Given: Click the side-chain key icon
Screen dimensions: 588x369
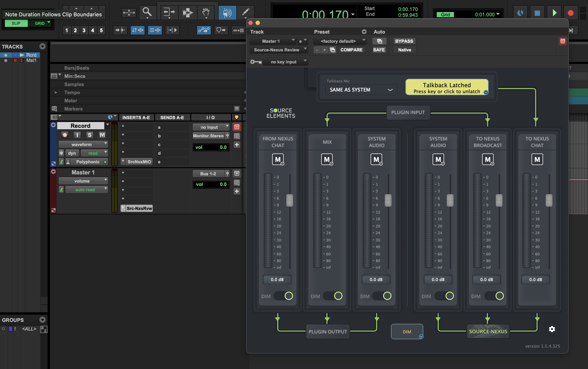Looking at the screenshot, I should [256, 62].
